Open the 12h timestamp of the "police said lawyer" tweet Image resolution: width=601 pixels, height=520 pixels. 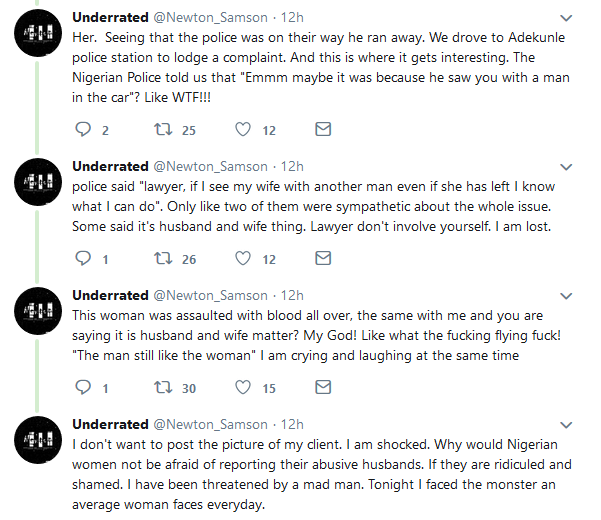click(x=293, y=166)
